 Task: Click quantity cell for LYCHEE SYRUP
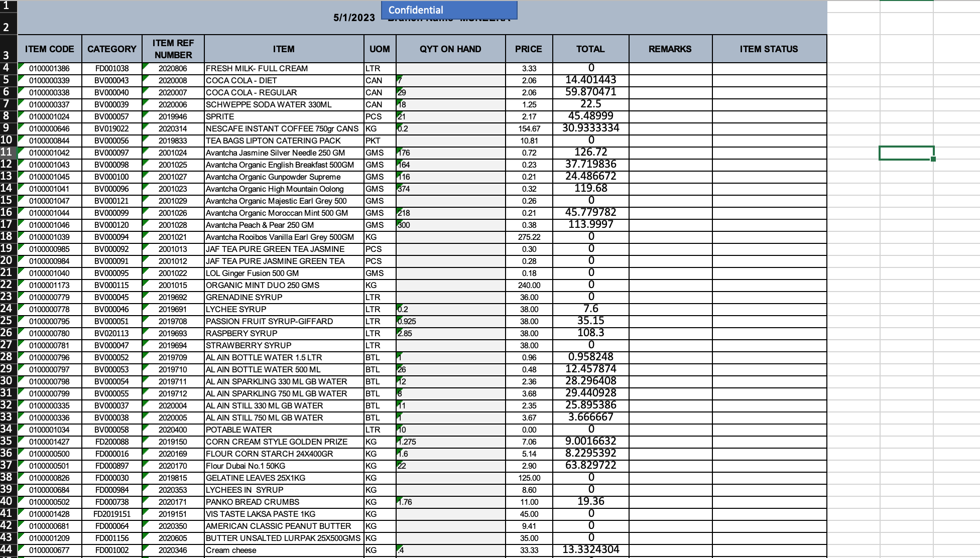pyautogui.click(x=450, y=310)
